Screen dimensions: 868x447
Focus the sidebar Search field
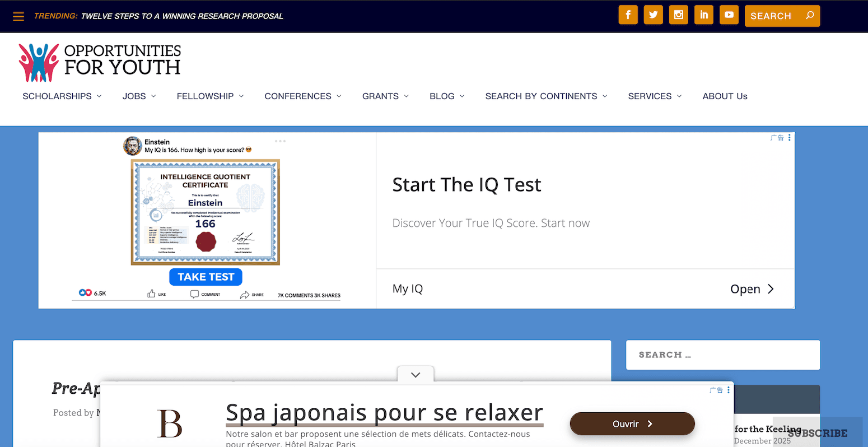(x=723, y=355)
